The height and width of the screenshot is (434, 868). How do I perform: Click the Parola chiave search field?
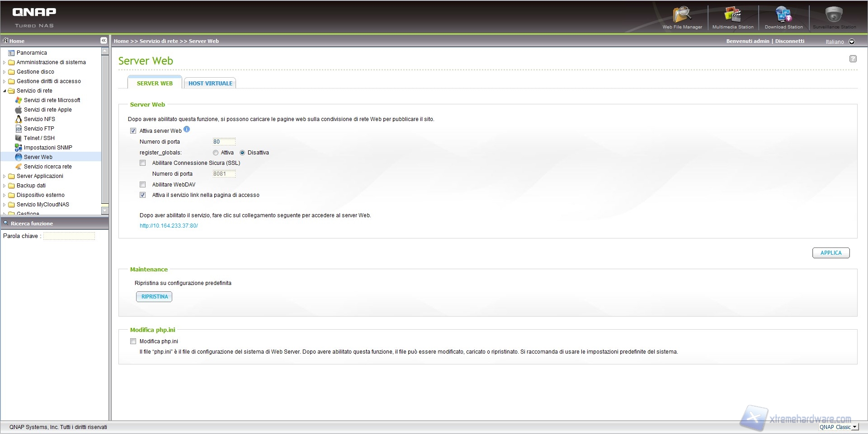[69, 236]
